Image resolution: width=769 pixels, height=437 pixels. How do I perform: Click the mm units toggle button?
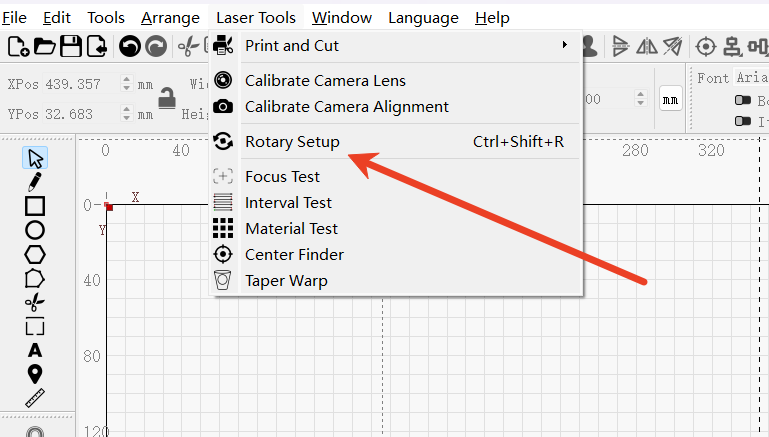coord(670,99)
